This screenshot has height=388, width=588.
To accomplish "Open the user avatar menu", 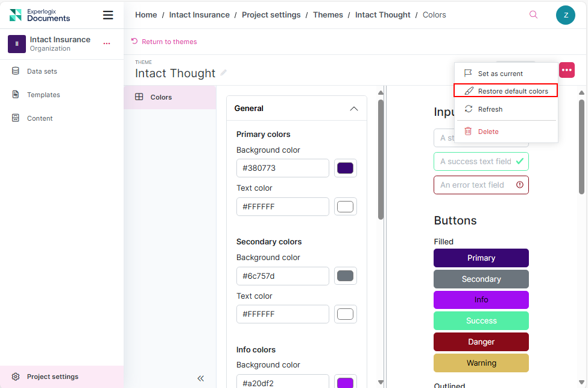I will coord(565,15).
